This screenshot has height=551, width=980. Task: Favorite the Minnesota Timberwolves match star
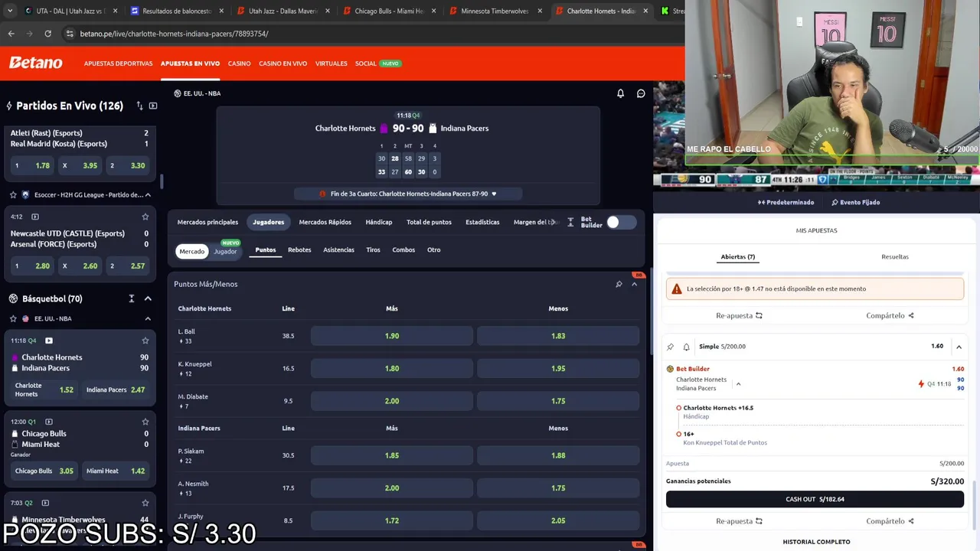145,503
